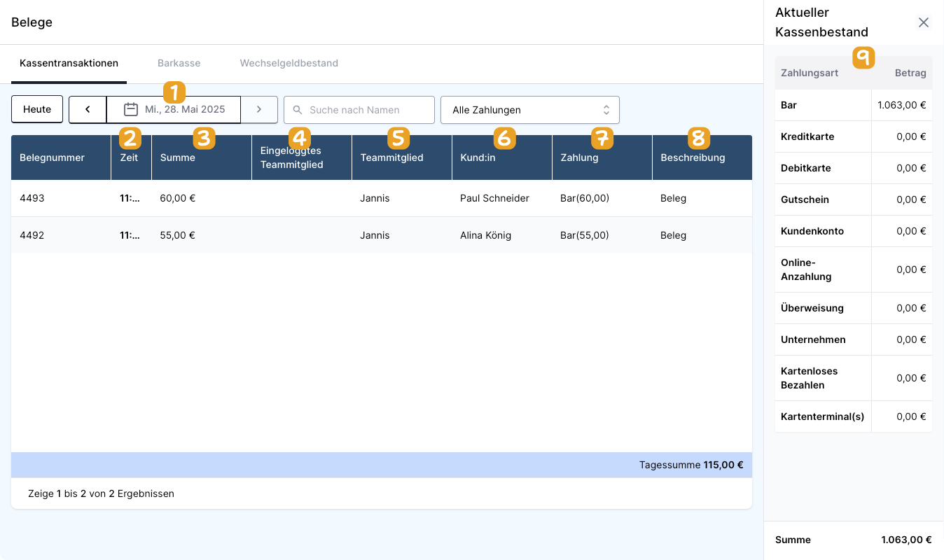The width and height of the screenshot is (944, 560).
Task: Select receipt number 4492
Action: [x=32, y=235]
